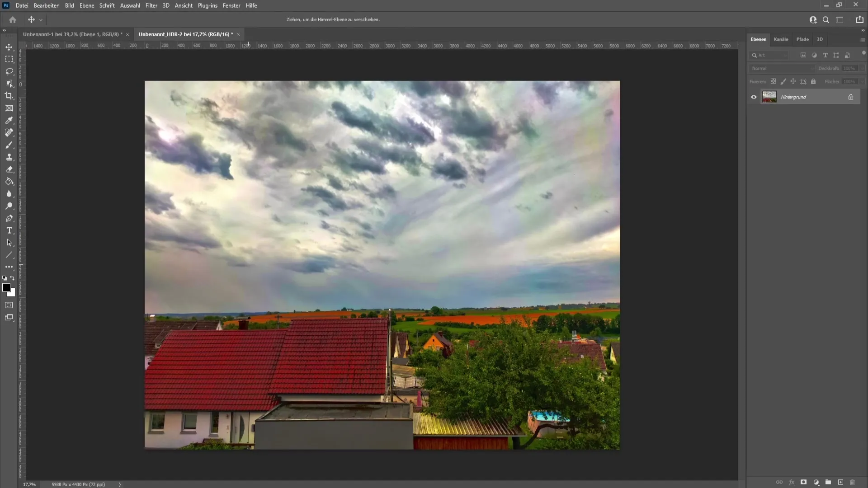Select the Rectangular Marquee tool
The height and width of the screenshot is (488, 868).
[9, 59]
